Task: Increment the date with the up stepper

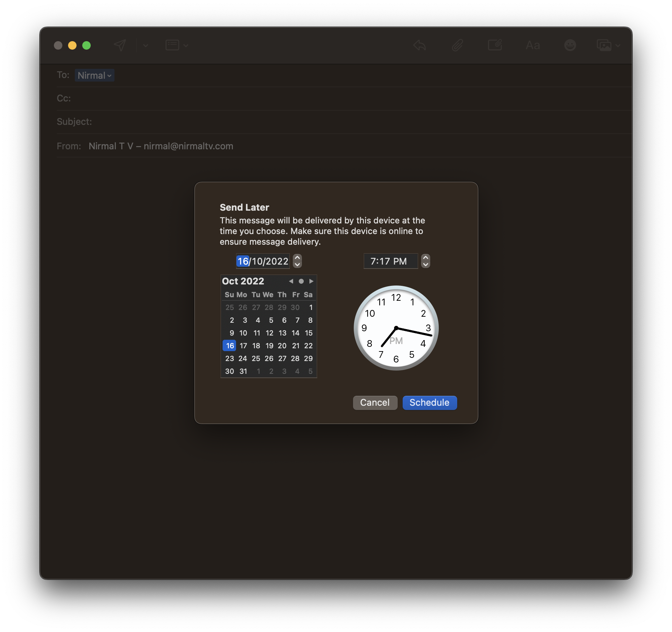Action: (297, 257)
